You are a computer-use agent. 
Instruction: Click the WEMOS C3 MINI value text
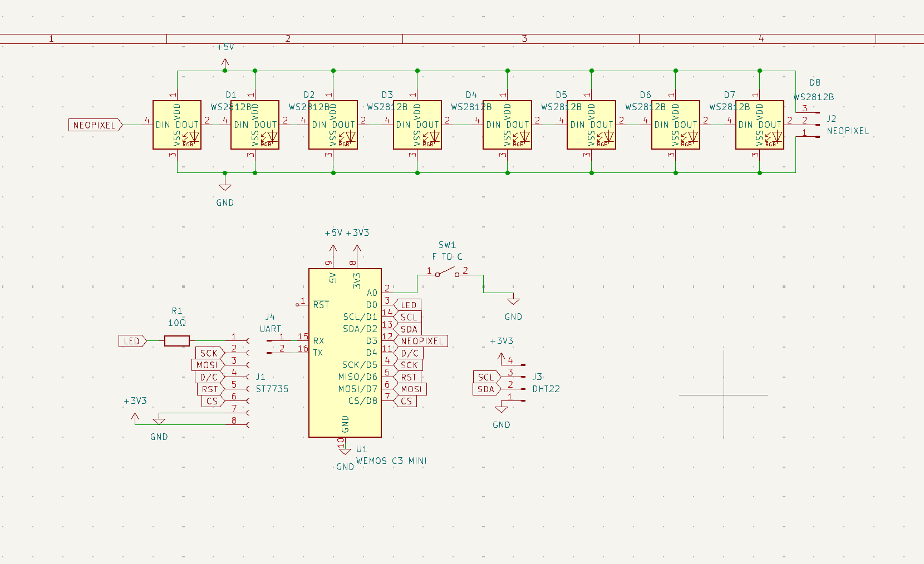point(391,461)
